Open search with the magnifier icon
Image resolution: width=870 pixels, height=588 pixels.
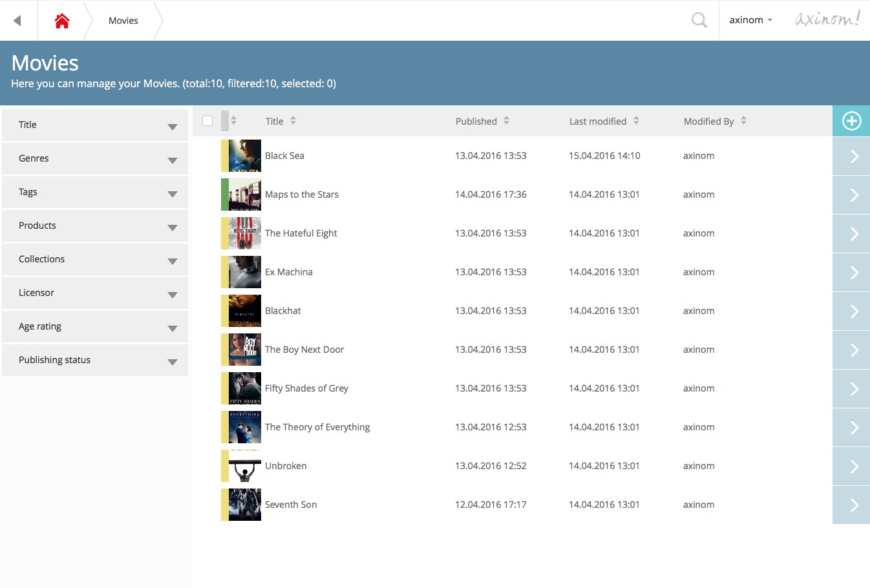click(x=699, y=21)
